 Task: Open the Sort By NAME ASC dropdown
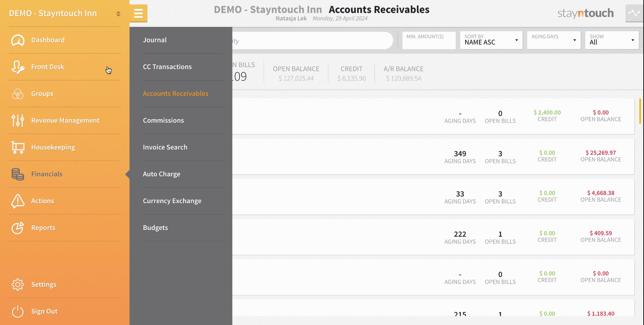point(491,40)
